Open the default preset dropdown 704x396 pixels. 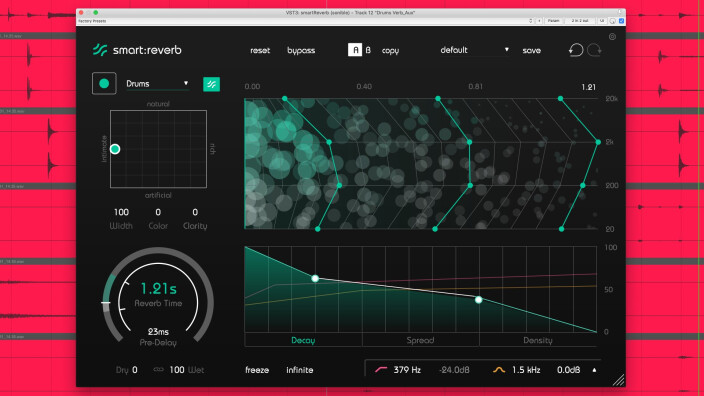coord(474,50)
